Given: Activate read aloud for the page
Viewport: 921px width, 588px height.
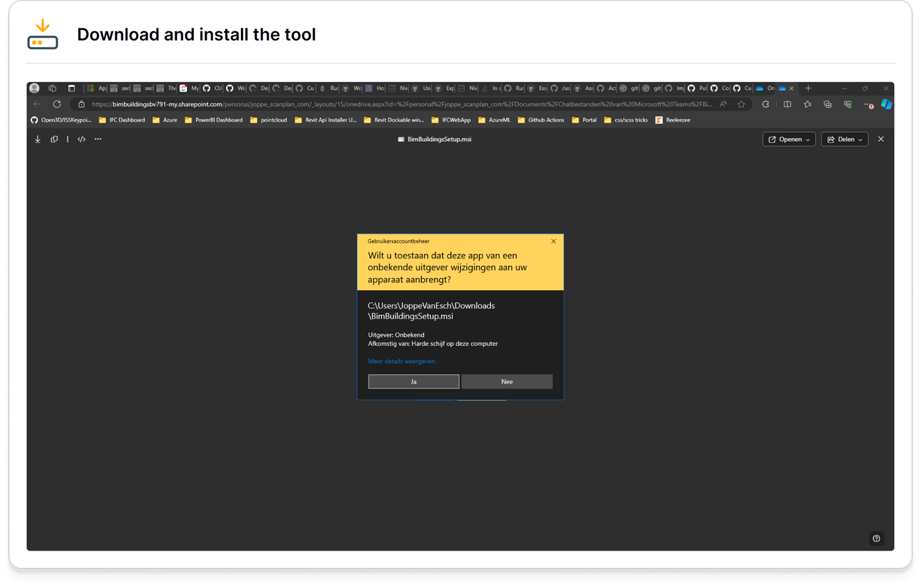Looking at the screenshot, I should [723, 104].
